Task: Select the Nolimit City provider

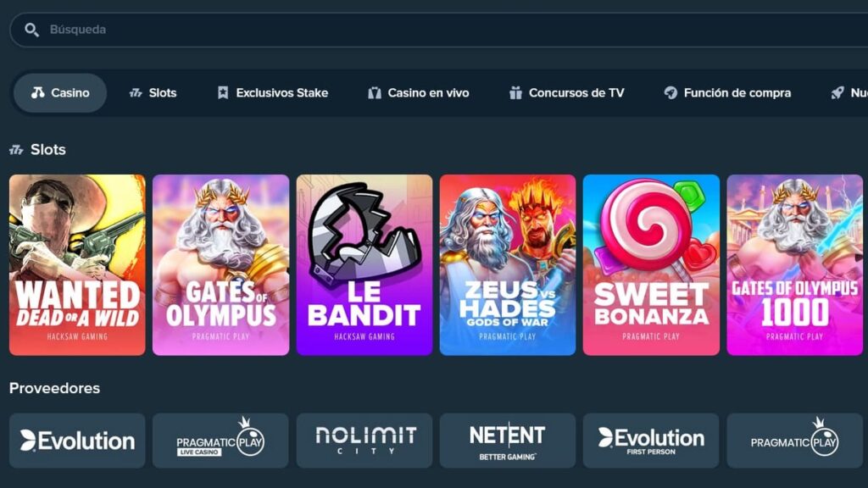Action: point(364,441)
